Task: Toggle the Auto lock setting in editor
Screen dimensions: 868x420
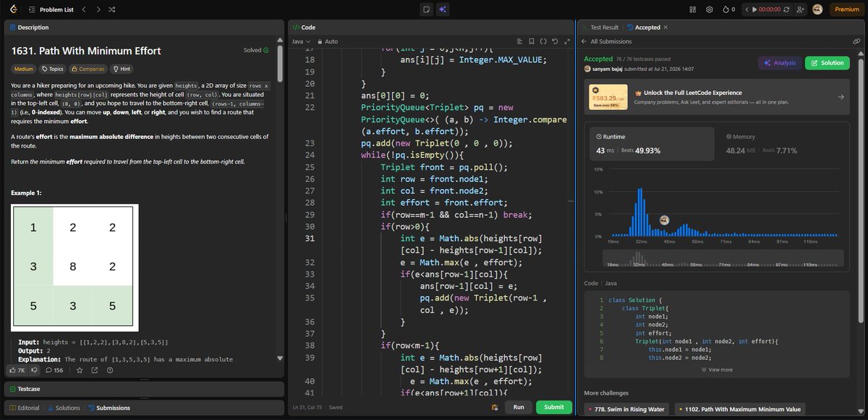Action: (x=327, y=41)
